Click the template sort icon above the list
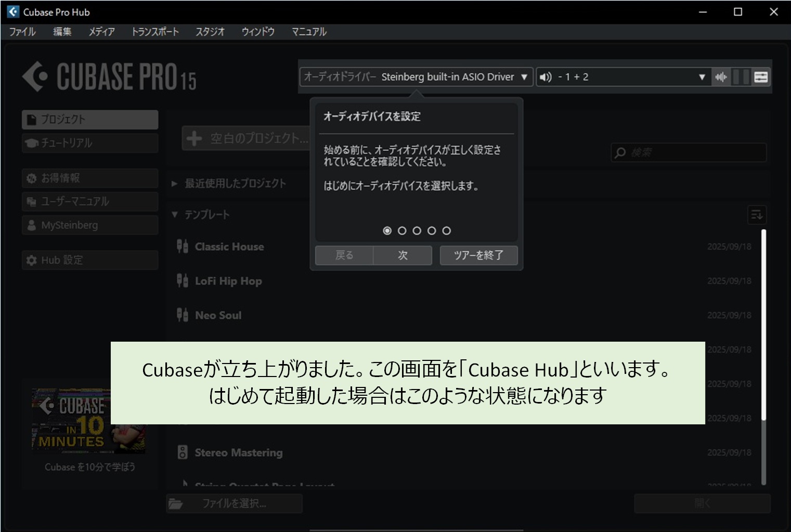 coord(757,214)
